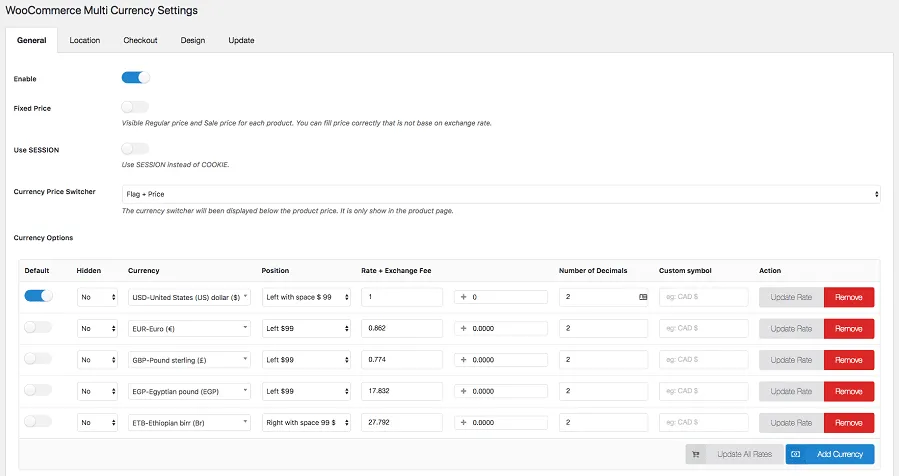Click the USD rate field showing 1
899x476 pixels.
402,297
